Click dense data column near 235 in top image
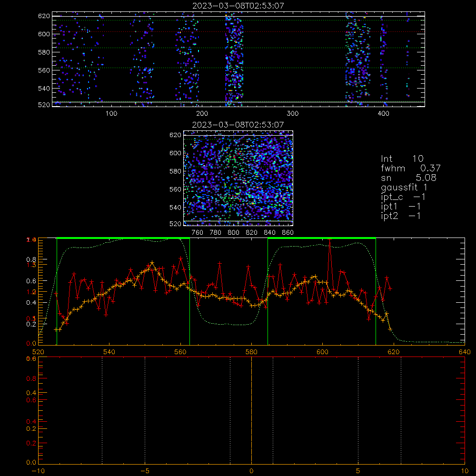Image resolution: width=476 pixels, height=476 pixels. click(234, 59)
